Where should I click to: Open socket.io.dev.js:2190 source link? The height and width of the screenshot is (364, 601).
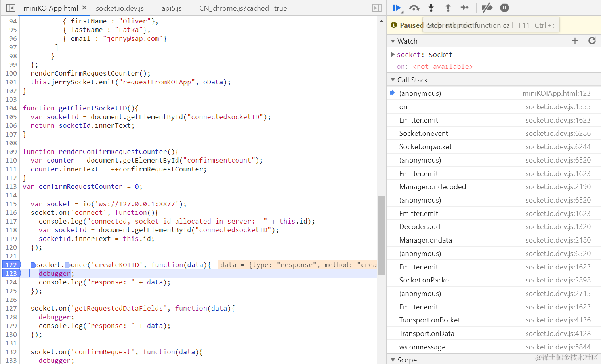558,187
